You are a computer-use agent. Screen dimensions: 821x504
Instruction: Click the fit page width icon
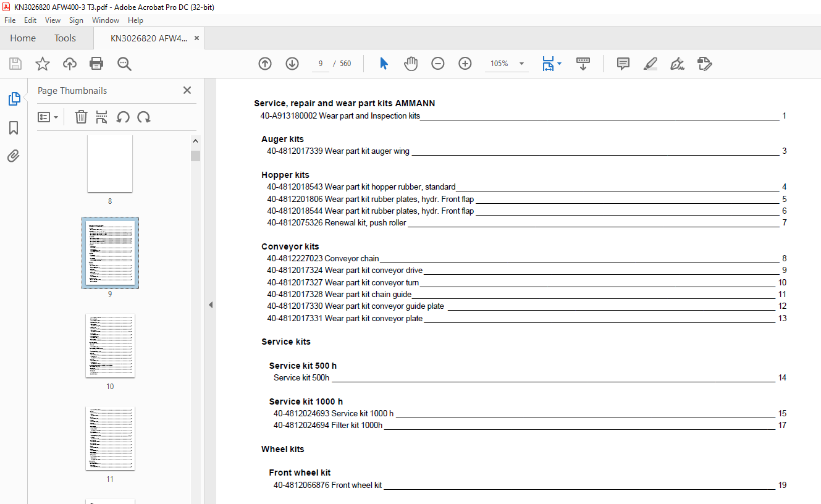[548, 64]
